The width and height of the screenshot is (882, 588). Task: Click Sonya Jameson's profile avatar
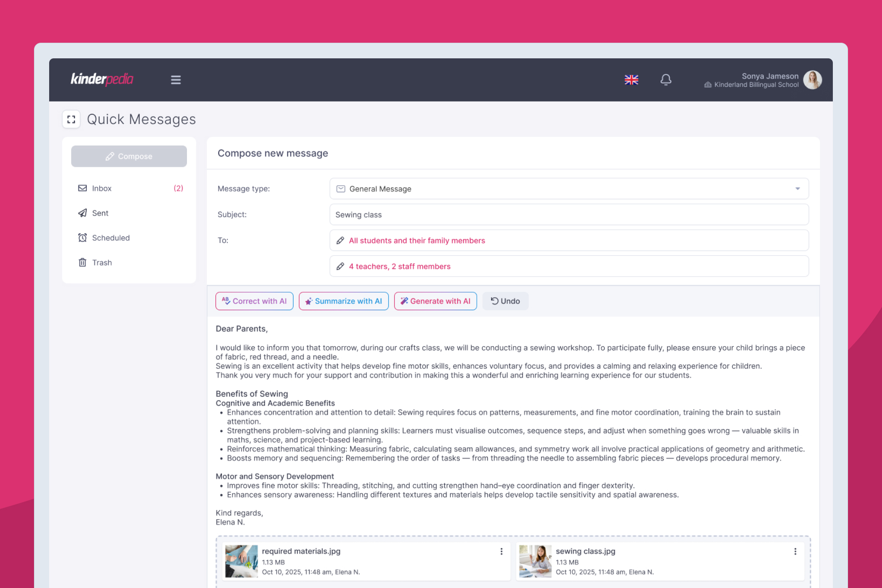812,80
